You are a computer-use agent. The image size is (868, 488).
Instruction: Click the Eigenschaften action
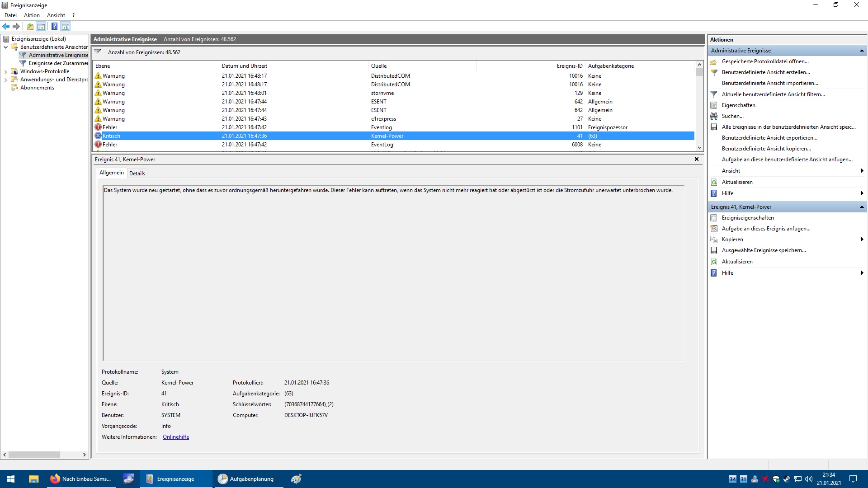pyautogui.click(x=738, y=105)
